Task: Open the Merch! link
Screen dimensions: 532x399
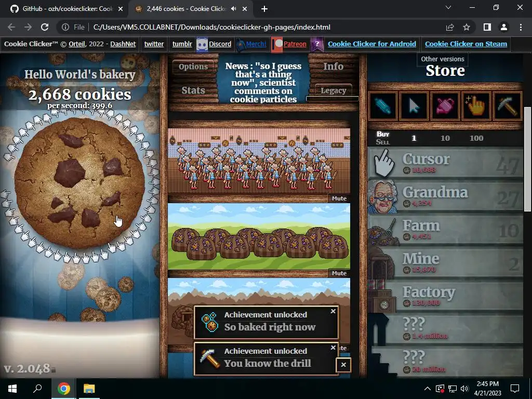Action: click(256, 44)
